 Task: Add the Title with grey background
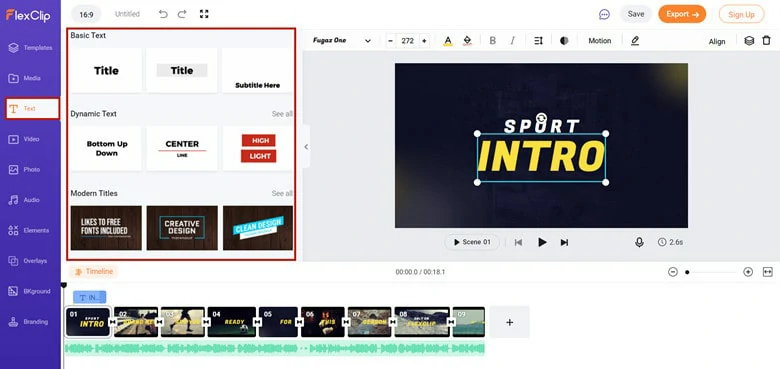182,71
